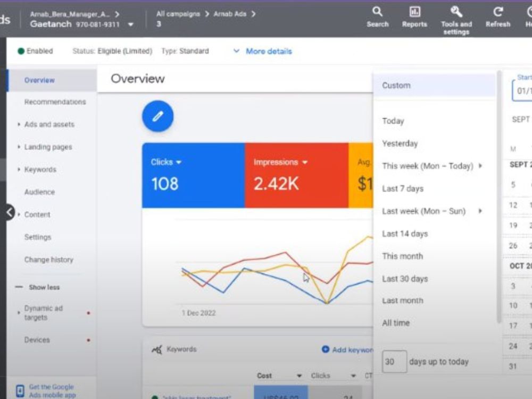Open Recommendations in the sidebar

click(55, 102)
